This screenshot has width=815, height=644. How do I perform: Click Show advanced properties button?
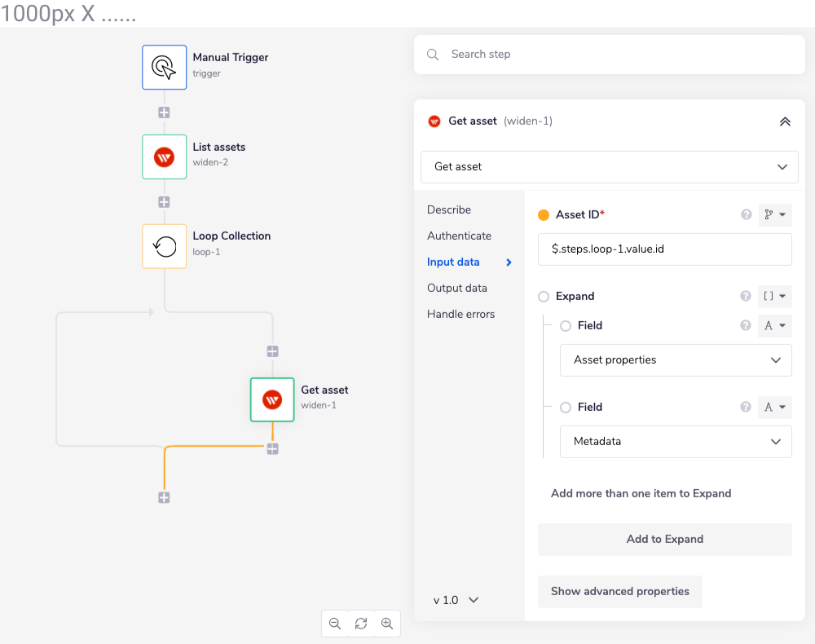tap(619, 591)
